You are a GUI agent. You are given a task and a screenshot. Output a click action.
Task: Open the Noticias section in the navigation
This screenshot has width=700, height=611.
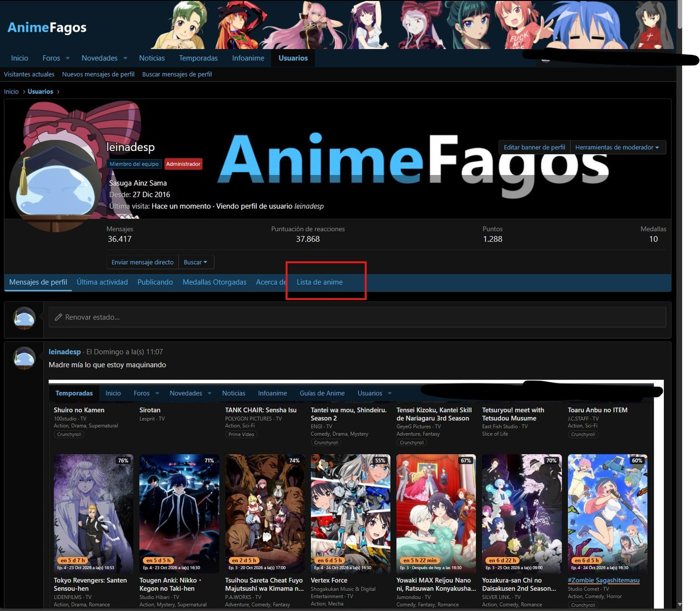(x=152, y=58)
